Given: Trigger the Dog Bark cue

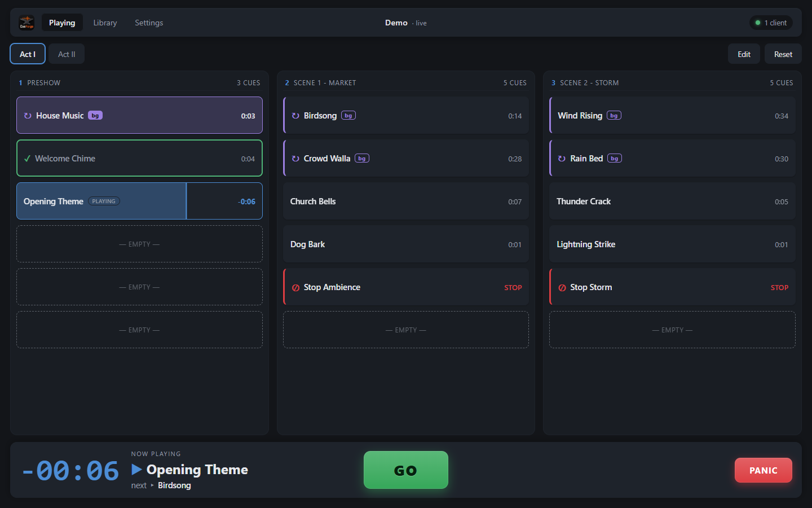Looking at the screenshot, I should coord(406,244).
